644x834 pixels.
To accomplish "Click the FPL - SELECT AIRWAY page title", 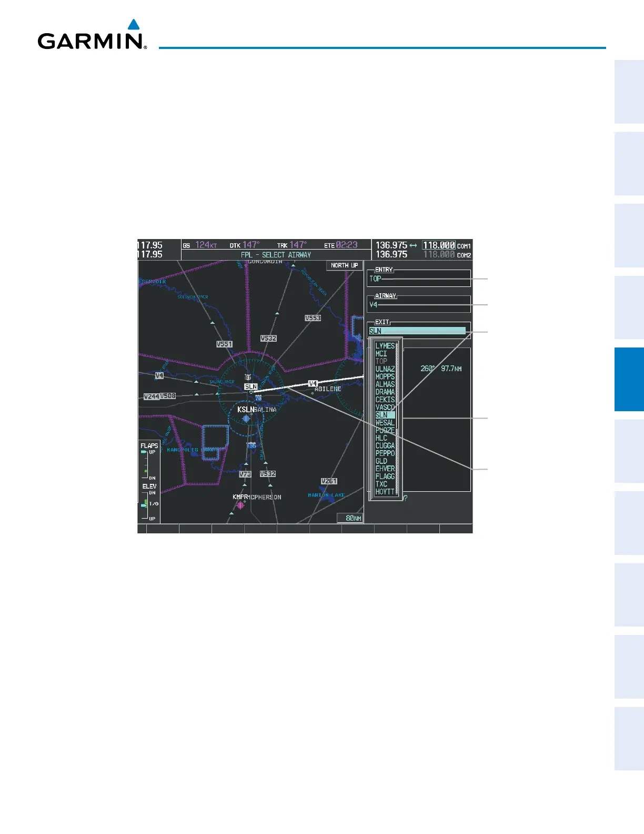I will tap(276, 255).
